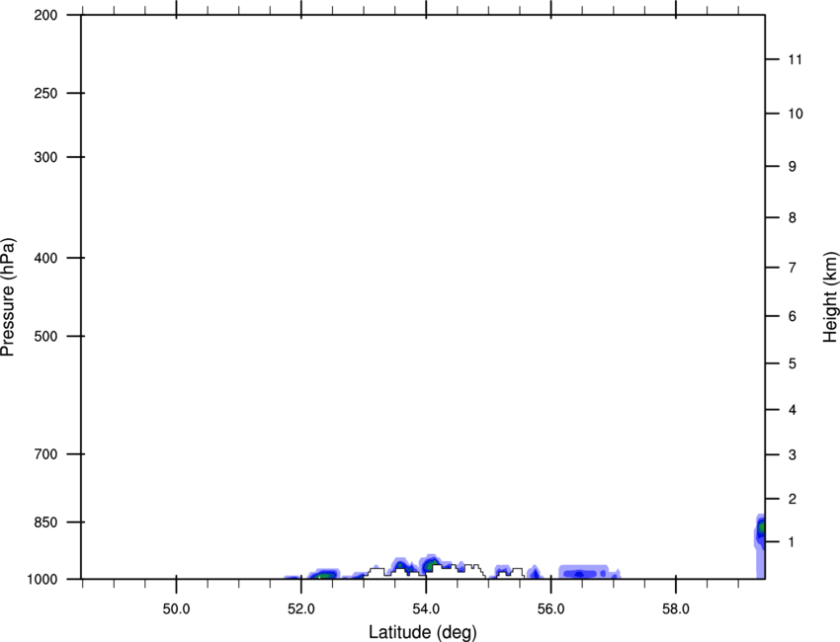Click height axis label 9

click(x=792, y=167)
